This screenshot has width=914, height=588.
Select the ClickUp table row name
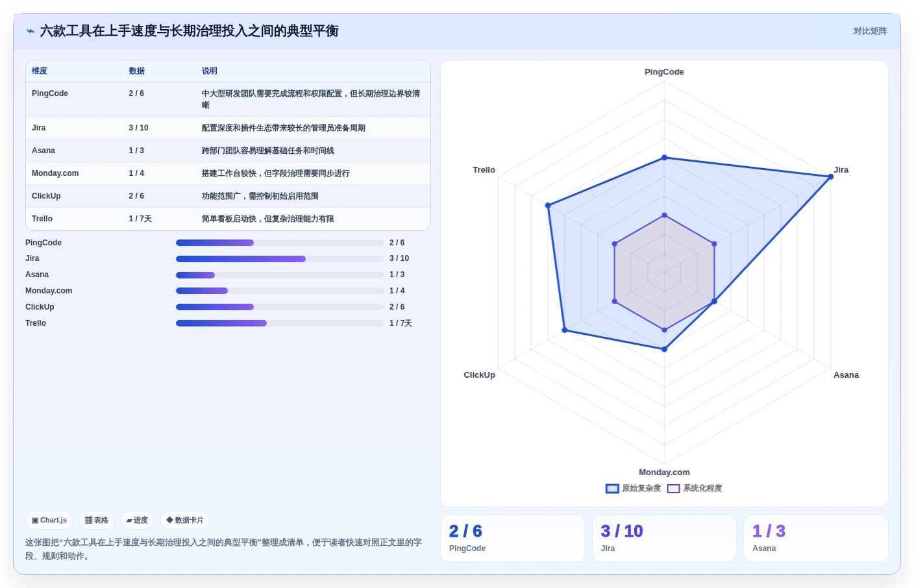pyautogui.click(x=46, y=196)
